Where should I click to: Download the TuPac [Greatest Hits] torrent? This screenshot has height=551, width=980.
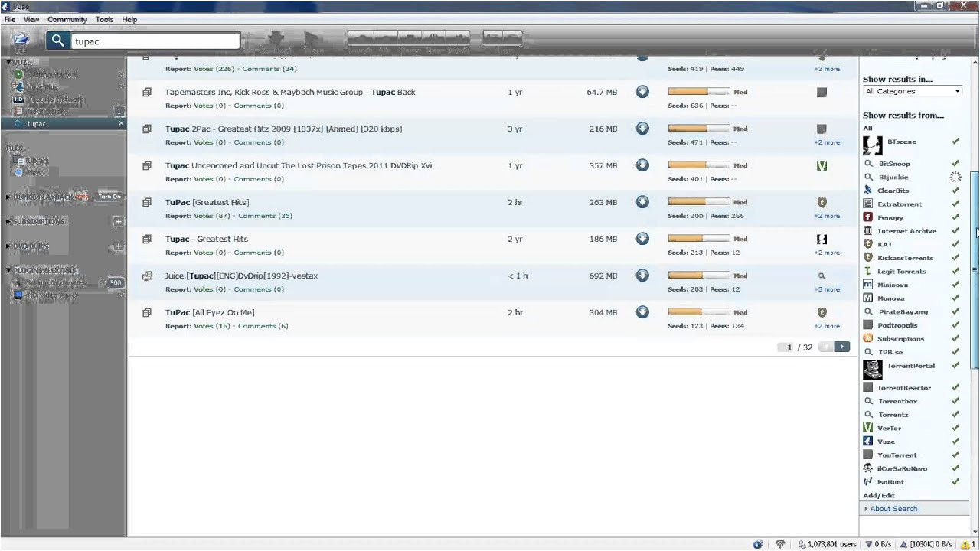pos(642,202)
